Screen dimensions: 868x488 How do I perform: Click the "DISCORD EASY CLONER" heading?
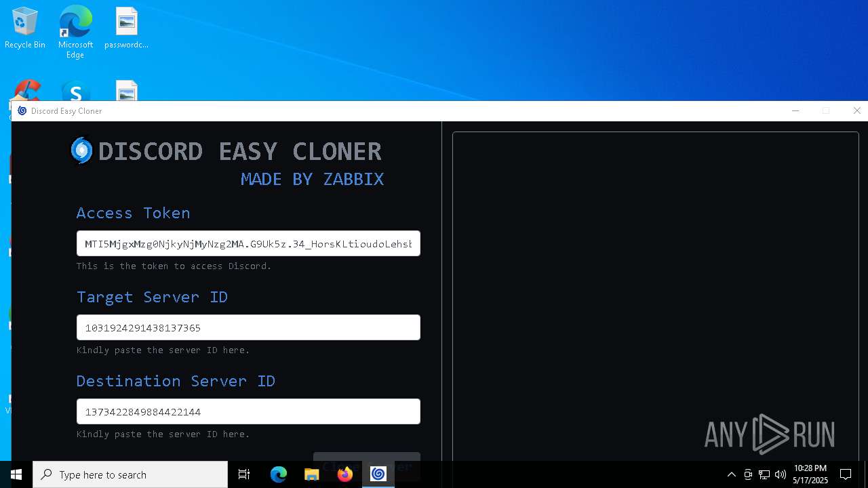(x=239, y=151)
